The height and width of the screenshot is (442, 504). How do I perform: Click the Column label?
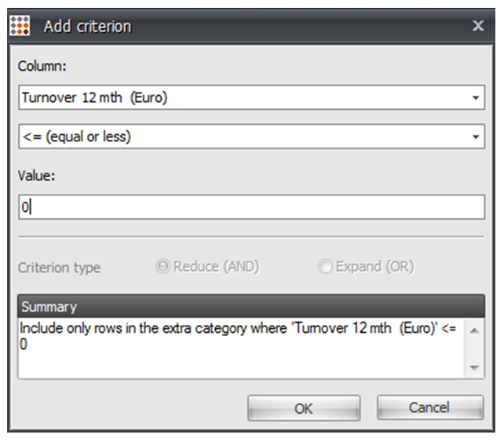pyautogui.click(x=42, y=66)
